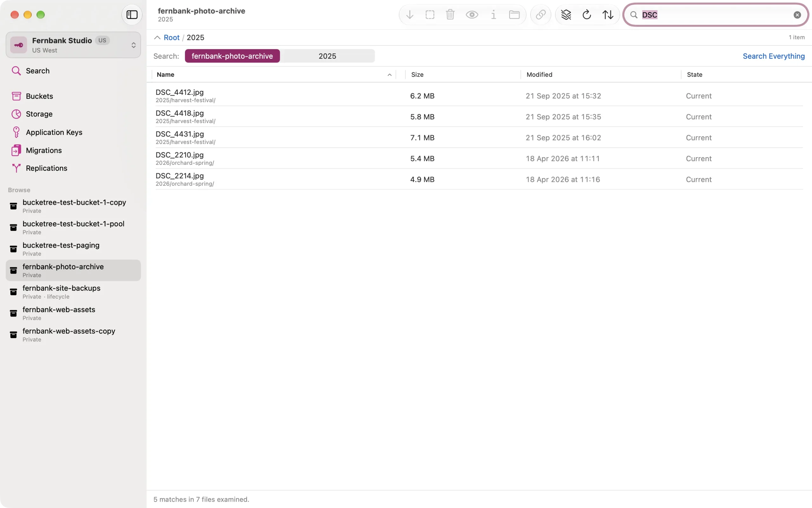Viewport: 812px width, 508px height.
Task: Select the DSC_2210.jpg file row
Action: pos(479,158)
